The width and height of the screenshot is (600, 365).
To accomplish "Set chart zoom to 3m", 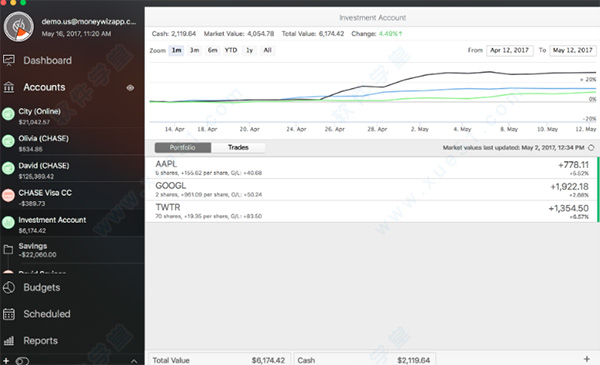I will pos(194,50).
